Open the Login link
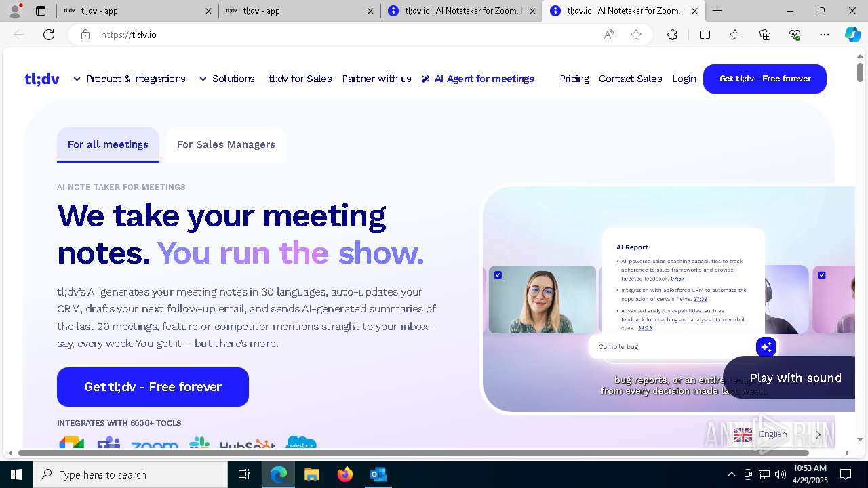The image size is (868, 488). click(x=684, y=79)
